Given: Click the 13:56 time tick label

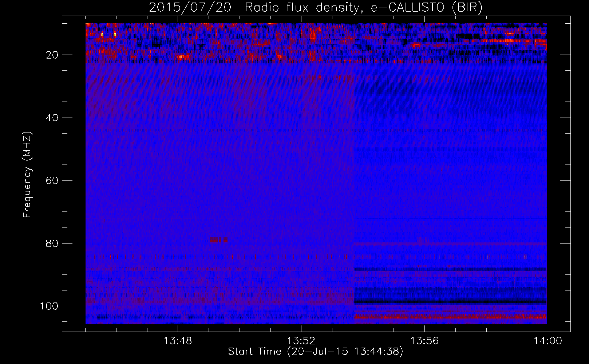Looking at the screenshot, I should coord(424,341).
